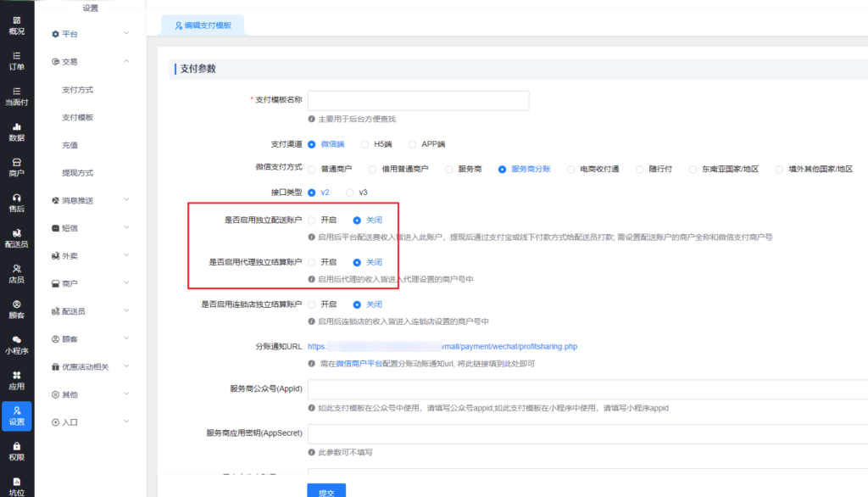Open the 支付方式 submenu item
Screen dimensions: 868x497
[77, 90]
